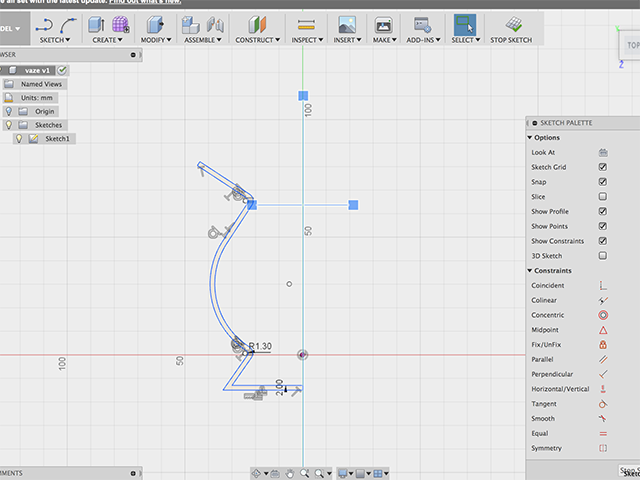Image resolution: width=640 pixels, height=480 pixels.
Task: Apply the Horizontal/Vertical constraint
Action: (603, 389)
